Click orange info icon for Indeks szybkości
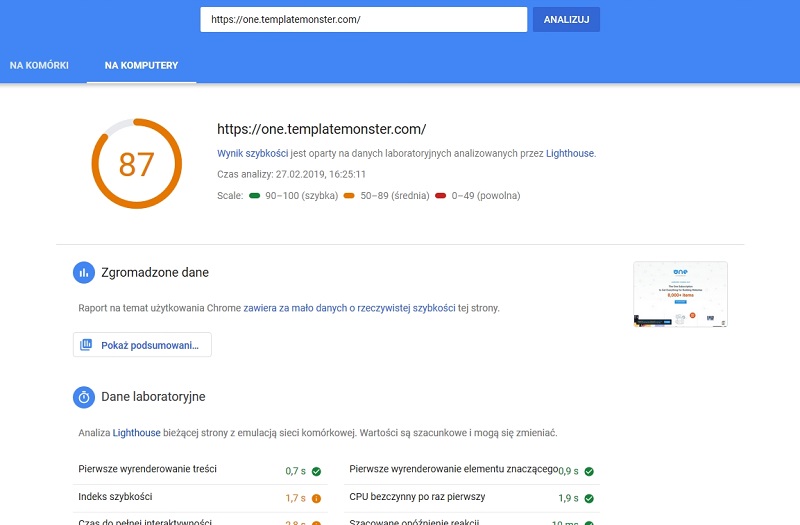 point(316,498)
